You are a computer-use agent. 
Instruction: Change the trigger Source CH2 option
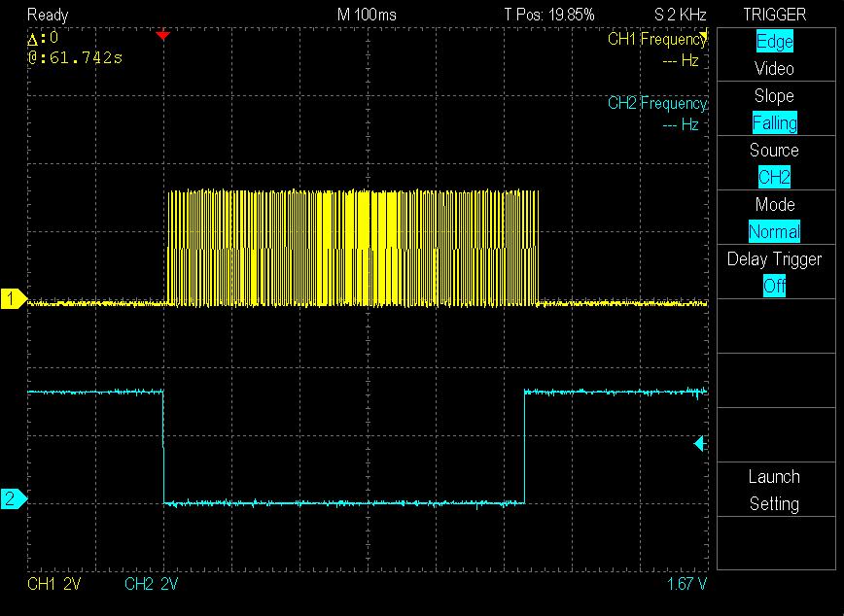[774, 177]
